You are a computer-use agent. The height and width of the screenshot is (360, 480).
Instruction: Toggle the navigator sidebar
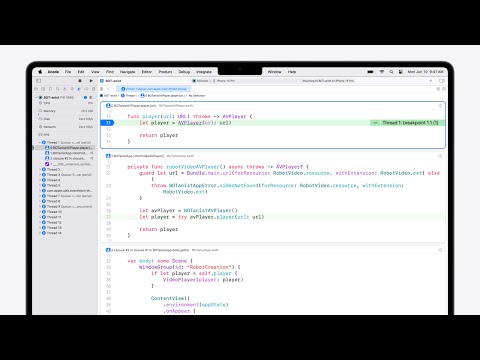coord(39,81)
